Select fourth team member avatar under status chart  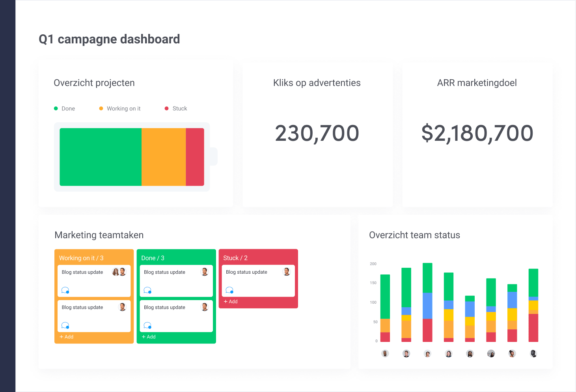pos(449,353)
